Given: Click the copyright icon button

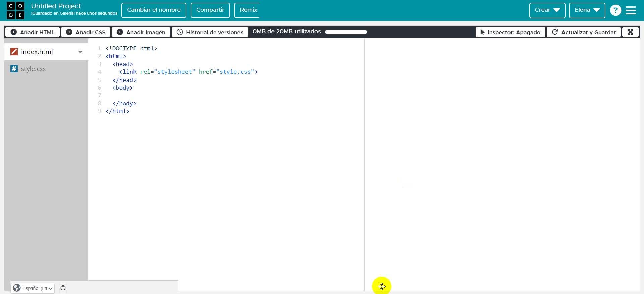Looking at the screenshot, I should (63, 288).
